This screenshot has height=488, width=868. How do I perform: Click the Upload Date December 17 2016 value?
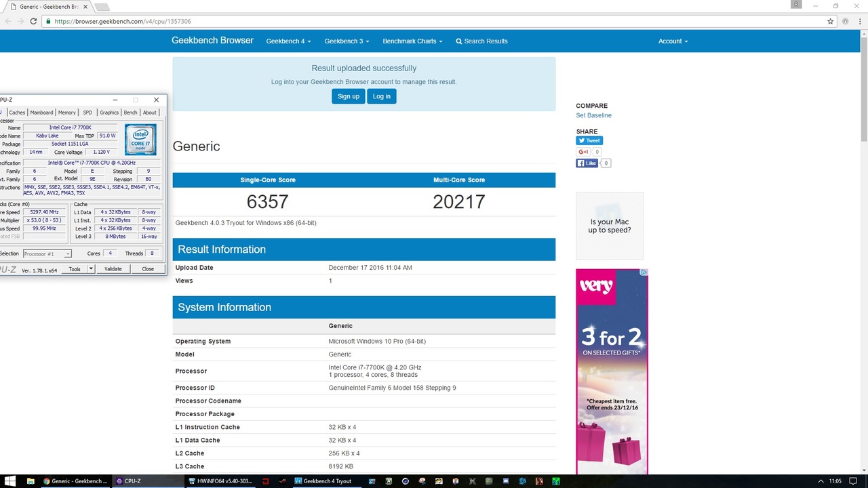370,268
